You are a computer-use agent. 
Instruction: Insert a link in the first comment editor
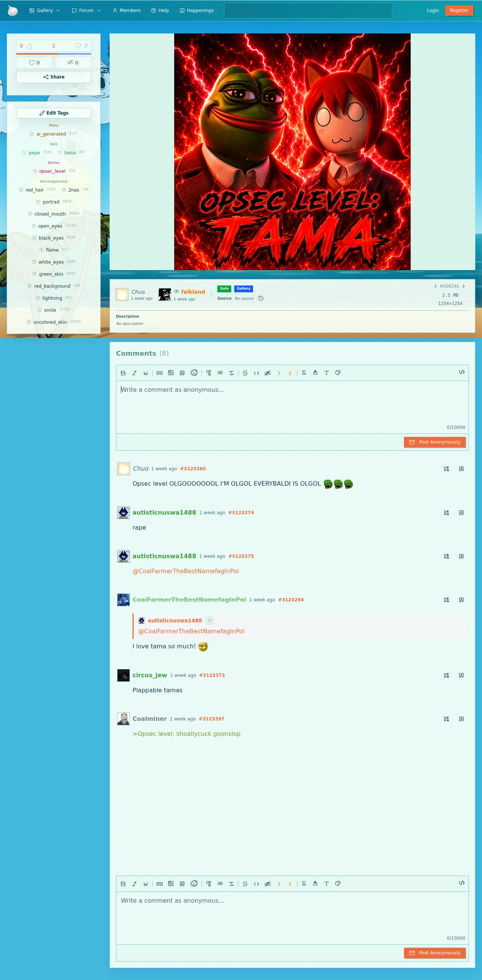(x=160, y=373)
